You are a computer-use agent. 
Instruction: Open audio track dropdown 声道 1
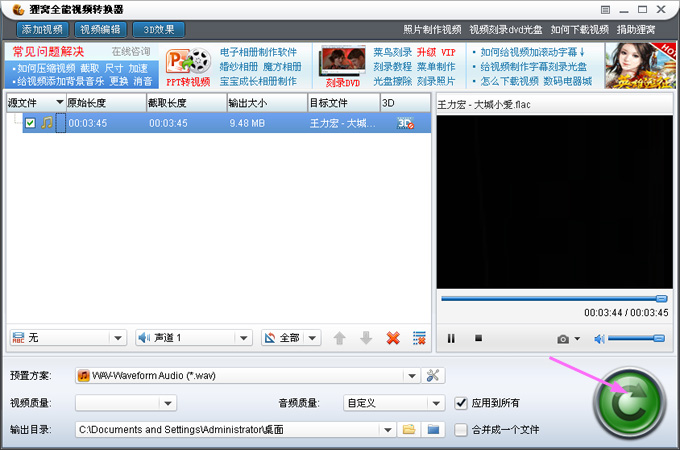click(x=244, y=338)
